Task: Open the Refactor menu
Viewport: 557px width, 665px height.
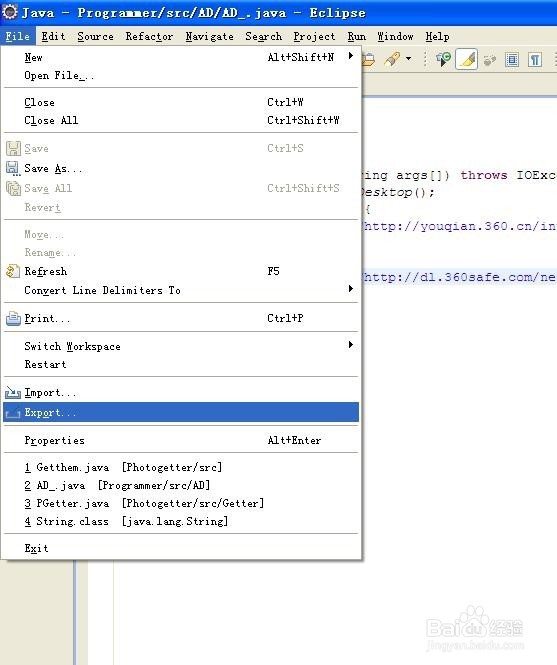Action: coord(149,36)
